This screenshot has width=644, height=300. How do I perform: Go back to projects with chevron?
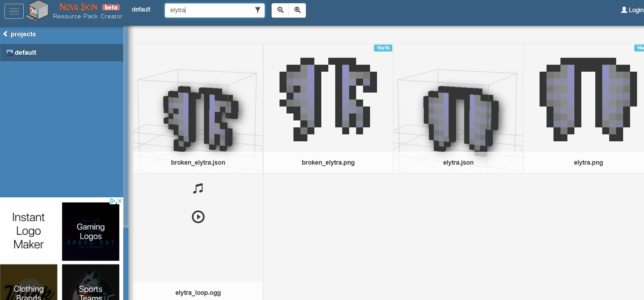point(6,34)
